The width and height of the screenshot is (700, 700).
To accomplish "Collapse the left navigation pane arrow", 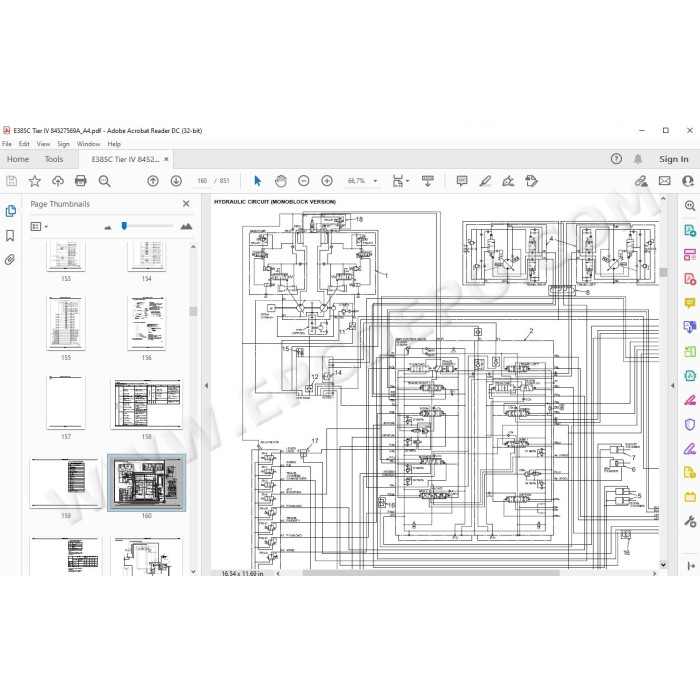I will [x=206, y=385].
